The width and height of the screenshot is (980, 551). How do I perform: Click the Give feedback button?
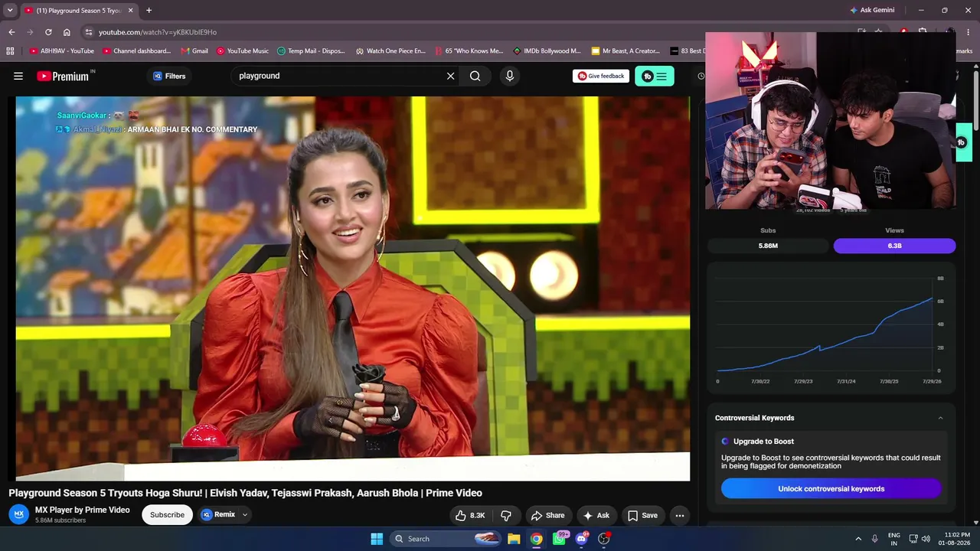[601, 76]
